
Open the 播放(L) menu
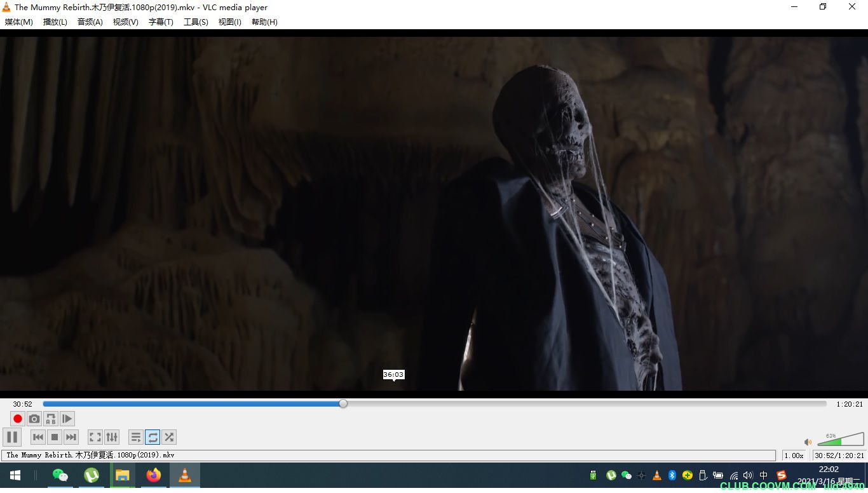point(55,22)
